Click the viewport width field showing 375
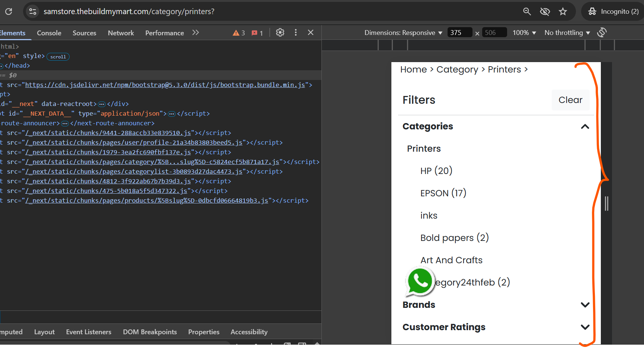Screen dimensions: 644x348 point(460,33)
